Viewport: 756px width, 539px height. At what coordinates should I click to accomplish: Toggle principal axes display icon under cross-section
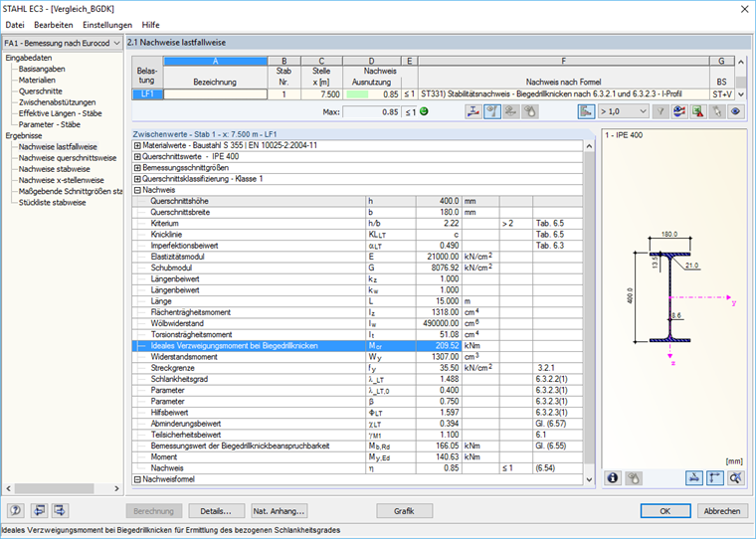[714, 477]
